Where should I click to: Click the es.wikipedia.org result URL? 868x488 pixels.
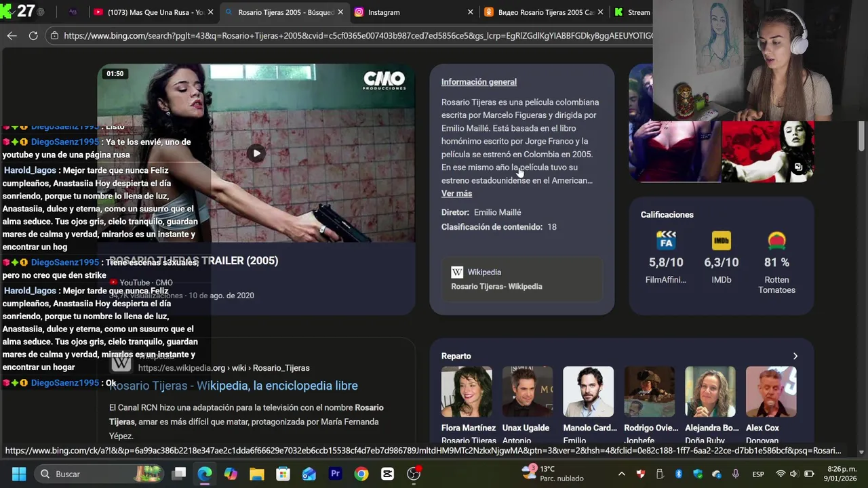coord(224,368)
